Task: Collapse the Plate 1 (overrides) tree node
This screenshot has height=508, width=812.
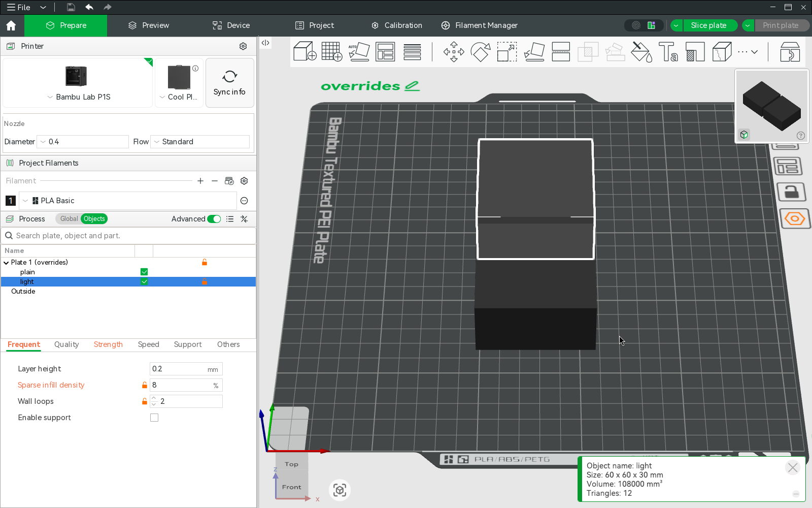Action: [6, 263]
